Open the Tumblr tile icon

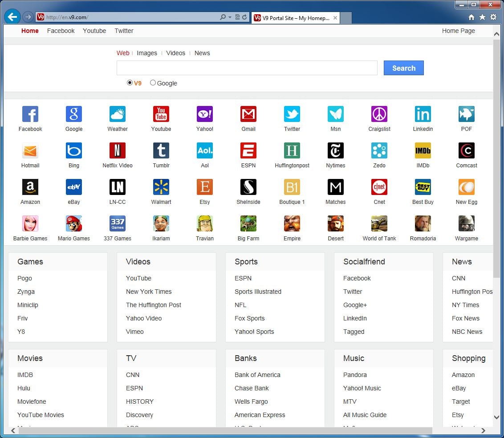point(161,151)
